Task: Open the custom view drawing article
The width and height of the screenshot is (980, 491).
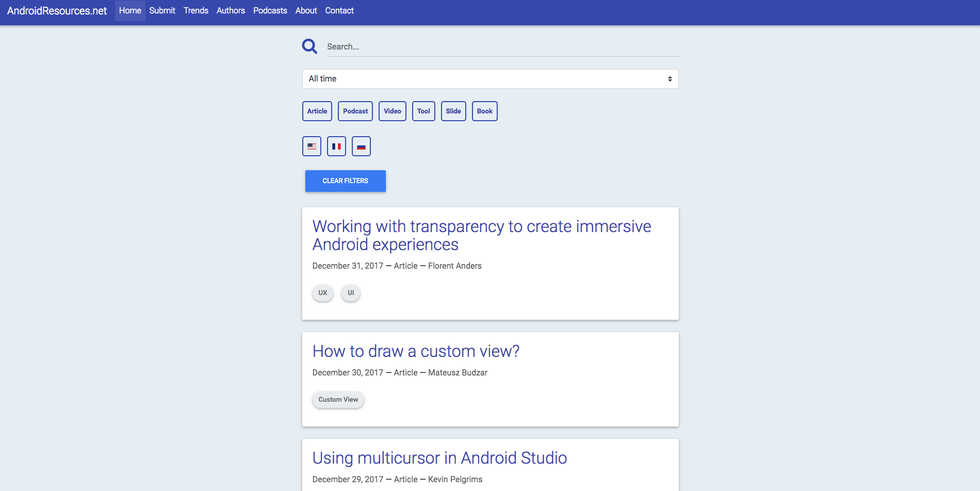Action: point(415,351)
